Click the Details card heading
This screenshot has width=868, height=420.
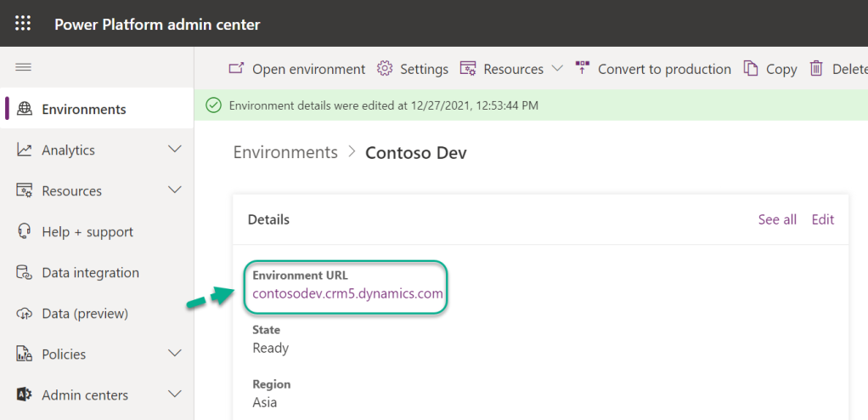pyautogui.click(x=268, y=219)
